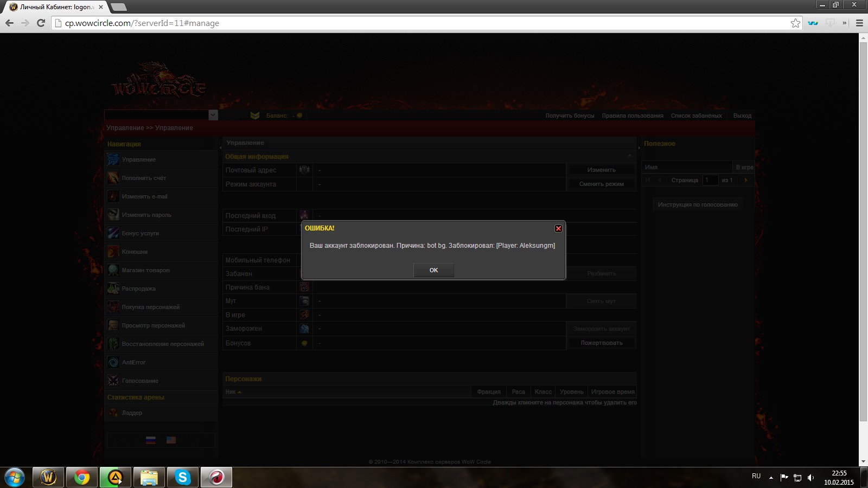The image size is (868, 488).
Task: Show overflow extensions with the » chevron
Action: coord(844,23)
